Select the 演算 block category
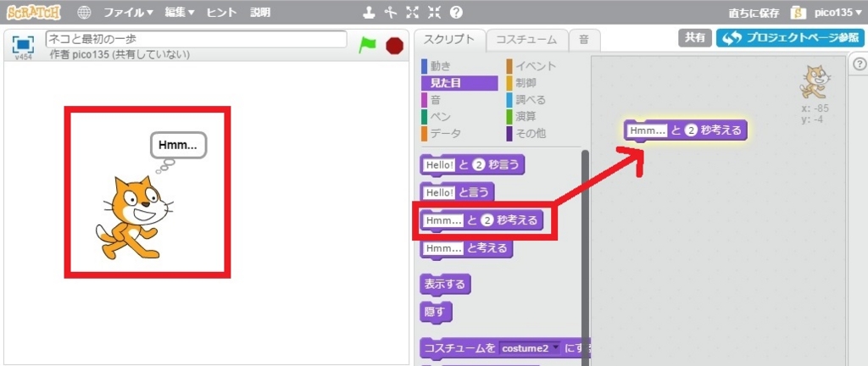 tap(521, 117)
